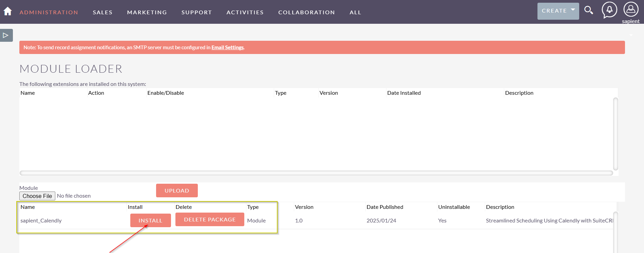The image size is (644, 253).
Task: Go to the home icon
Action: [x=7, y=11]
